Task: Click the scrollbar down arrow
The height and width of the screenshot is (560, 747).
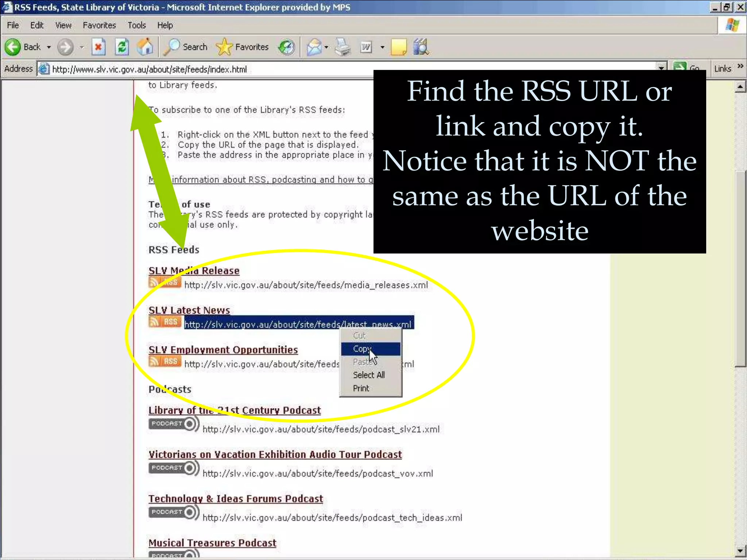Action: point(740,551)
